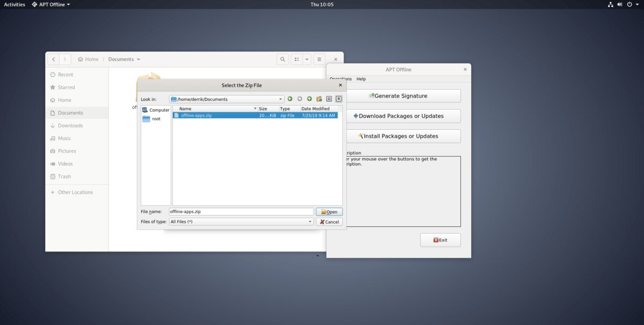The image size is (644, 325).
Task: Open the APT Offline app menu in top bar
Action: [50, 4]
